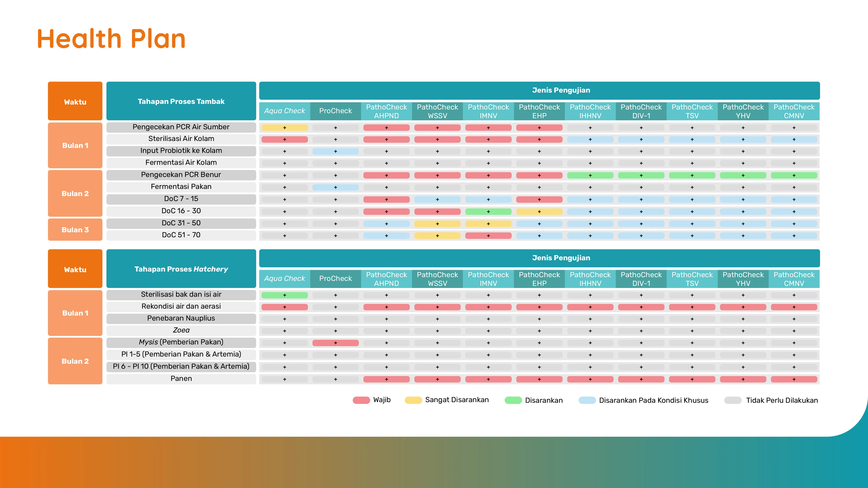Click the yellow Sangat Disarankan legend swatch
The width and height of the screenshot is (868, 488).
(x=413, y=400)
